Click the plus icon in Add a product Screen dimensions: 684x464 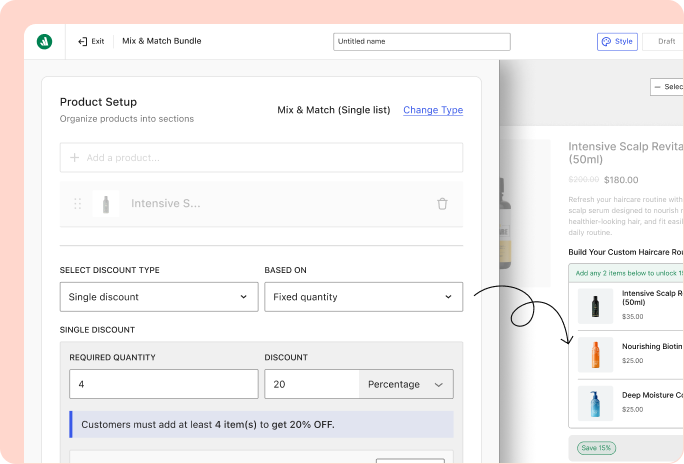tap(75, 157)
